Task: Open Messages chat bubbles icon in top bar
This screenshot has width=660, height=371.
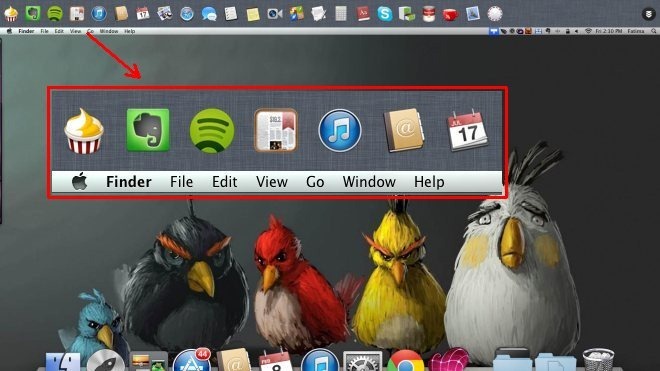Action: point(209,14)
